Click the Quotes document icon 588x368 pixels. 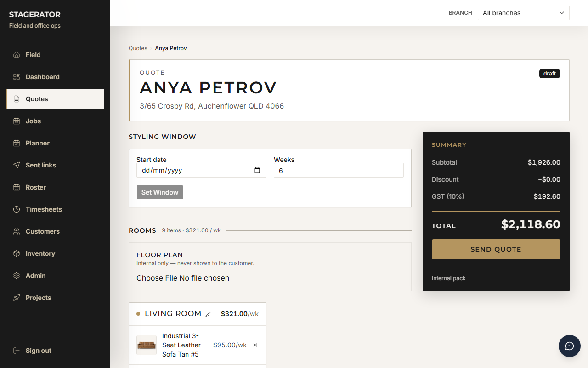17,99
